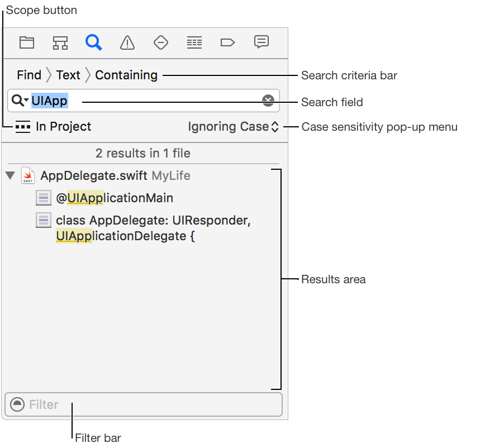The height and width of the screenshot is (448, 504).
Task: Clear the search field text
Action: pyautogui.click(x=268, y=101)
